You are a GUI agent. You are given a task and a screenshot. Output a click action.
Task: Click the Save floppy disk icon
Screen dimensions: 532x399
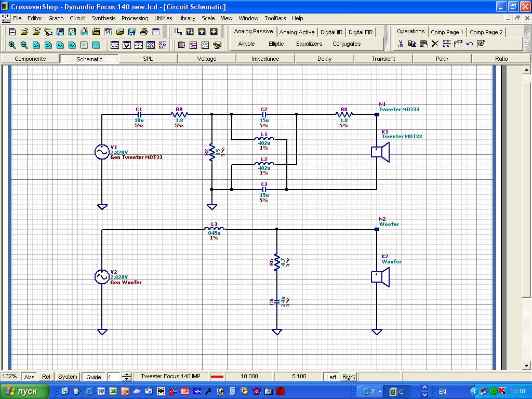[x=60, y=32]
